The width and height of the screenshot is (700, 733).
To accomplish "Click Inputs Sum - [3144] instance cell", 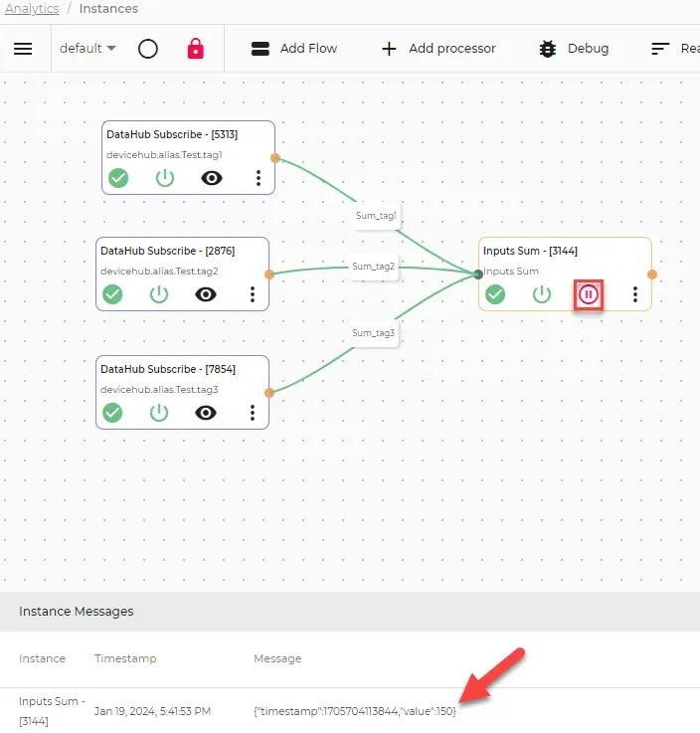I will tap(52, 711).
